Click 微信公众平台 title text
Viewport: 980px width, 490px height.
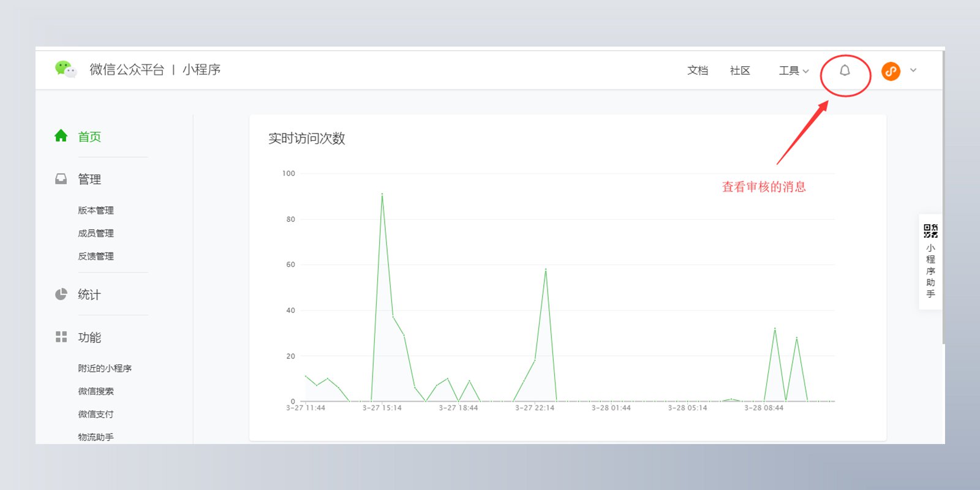(x=127, y=70)
